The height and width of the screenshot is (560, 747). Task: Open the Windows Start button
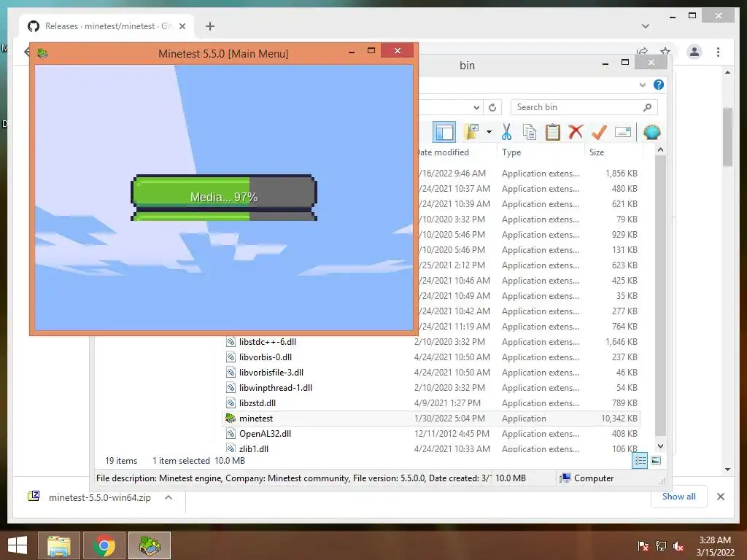18,545
